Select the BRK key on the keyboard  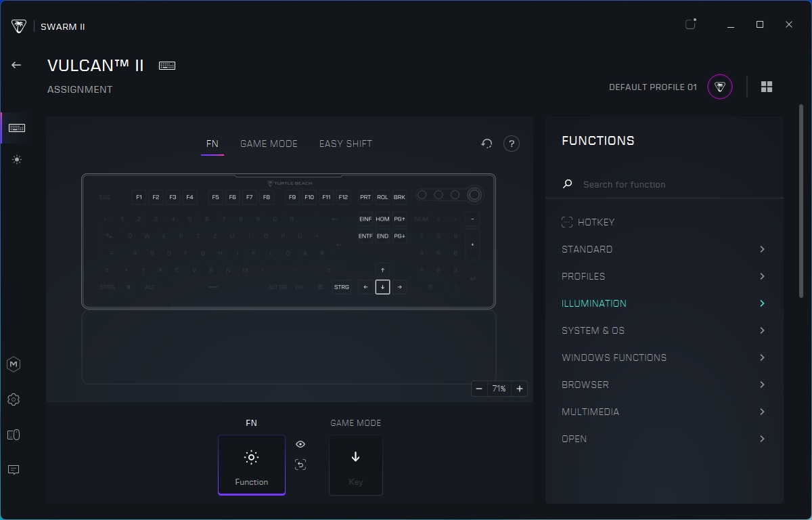tap(399, 197)
